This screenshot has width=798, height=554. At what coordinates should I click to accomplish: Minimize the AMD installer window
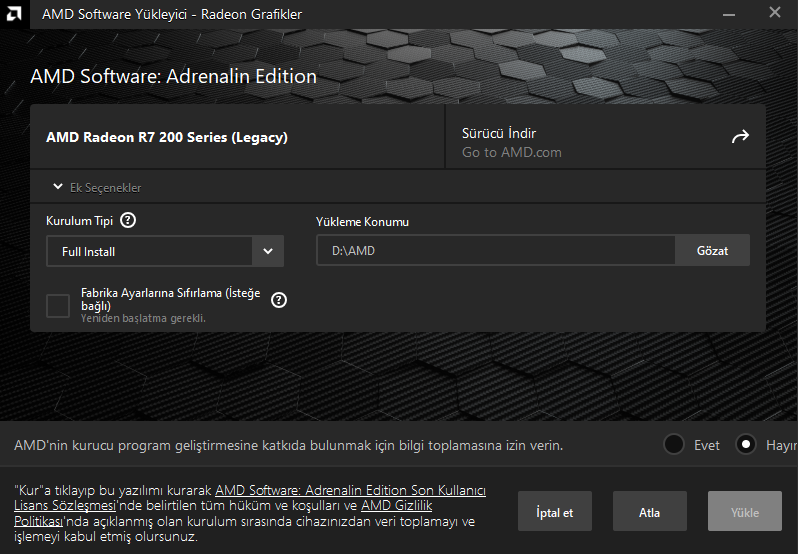[729, 14]
